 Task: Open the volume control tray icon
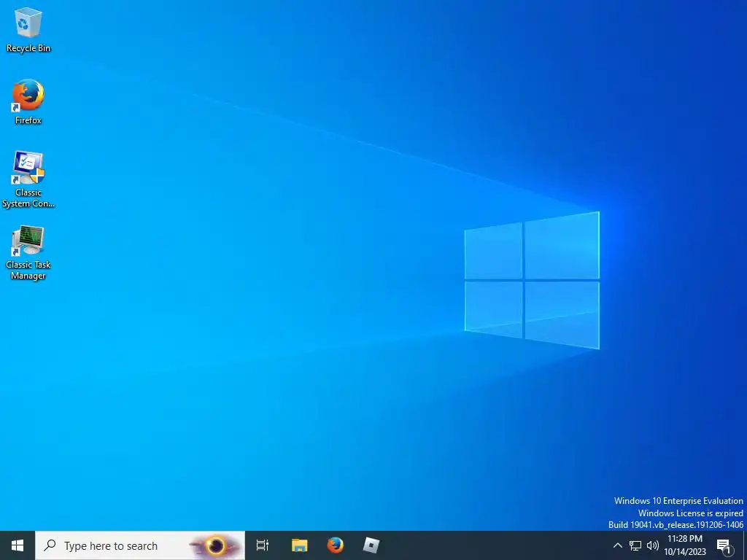coord(652,545)
